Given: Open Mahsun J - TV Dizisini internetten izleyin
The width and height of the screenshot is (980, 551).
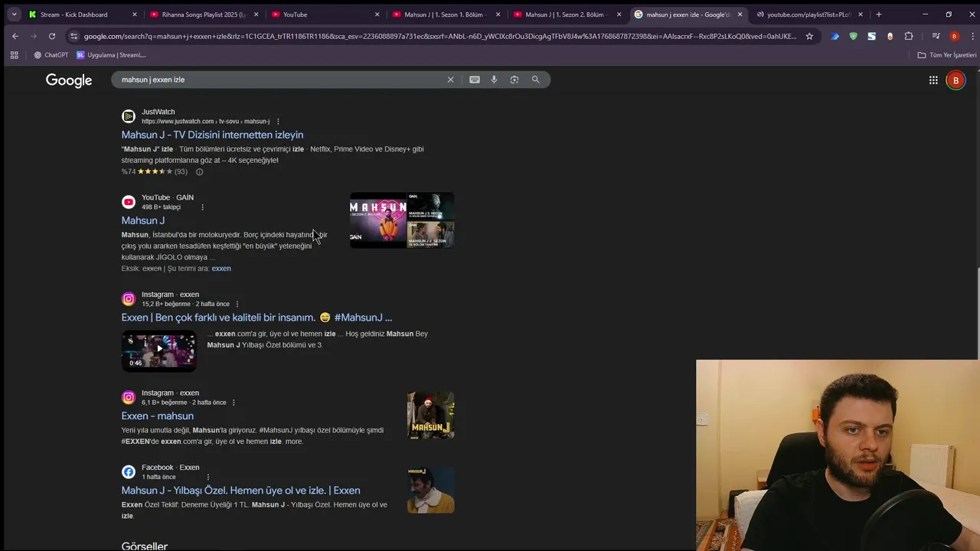Looking at the screenshot, I should 212,135.
